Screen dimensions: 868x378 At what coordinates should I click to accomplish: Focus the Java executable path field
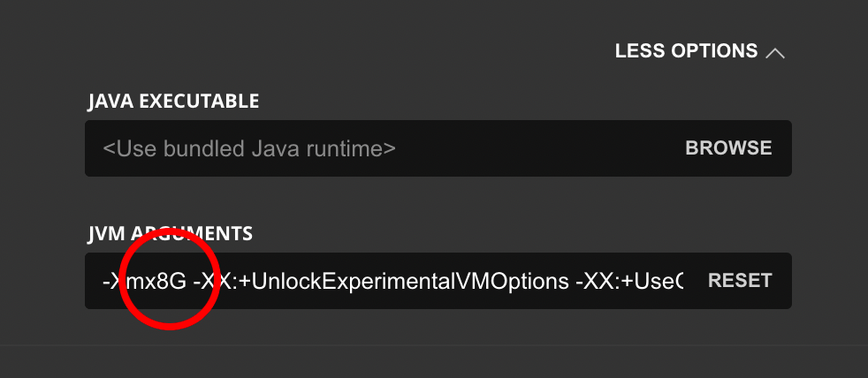[x=380, y=147]
